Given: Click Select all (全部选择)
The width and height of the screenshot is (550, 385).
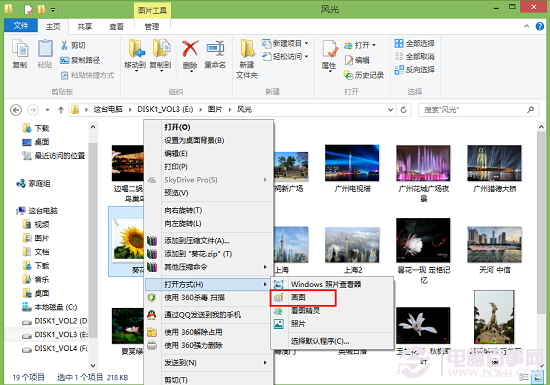Looking at the screenshot, I should 415,43.
